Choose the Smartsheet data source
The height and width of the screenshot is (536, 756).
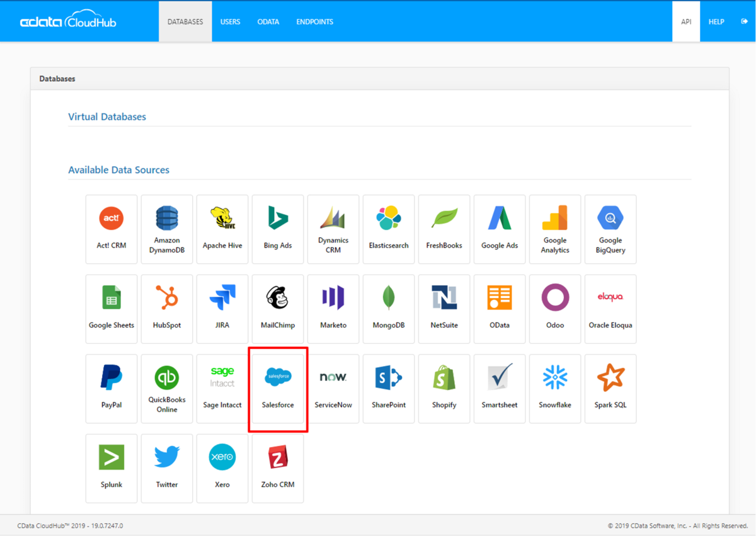point(500,389)
